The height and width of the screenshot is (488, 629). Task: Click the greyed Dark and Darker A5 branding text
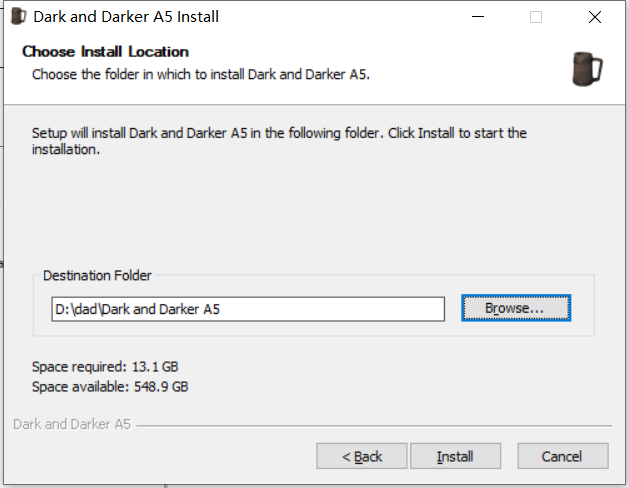pyautogui.click(x=72, y=424)
